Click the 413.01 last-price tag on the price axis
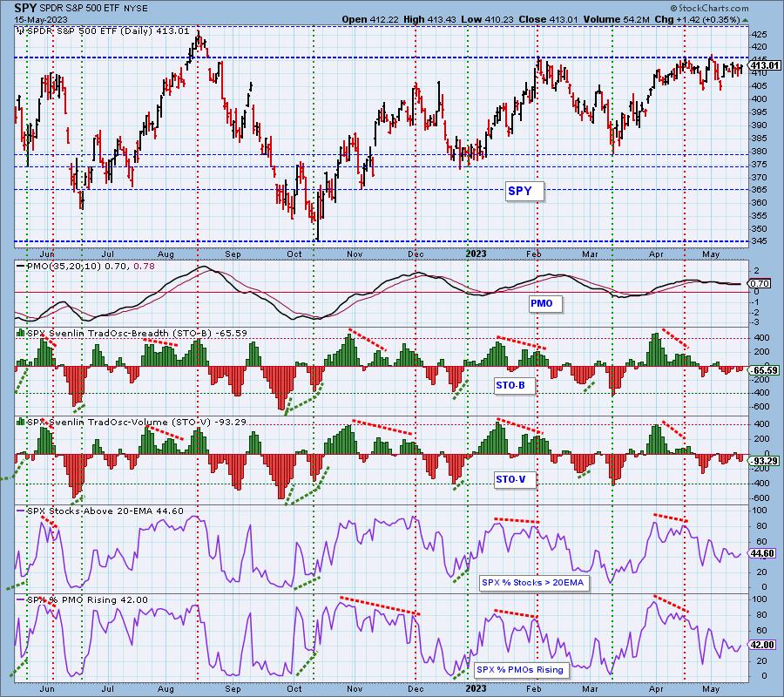784x697 pixels. 765,65
